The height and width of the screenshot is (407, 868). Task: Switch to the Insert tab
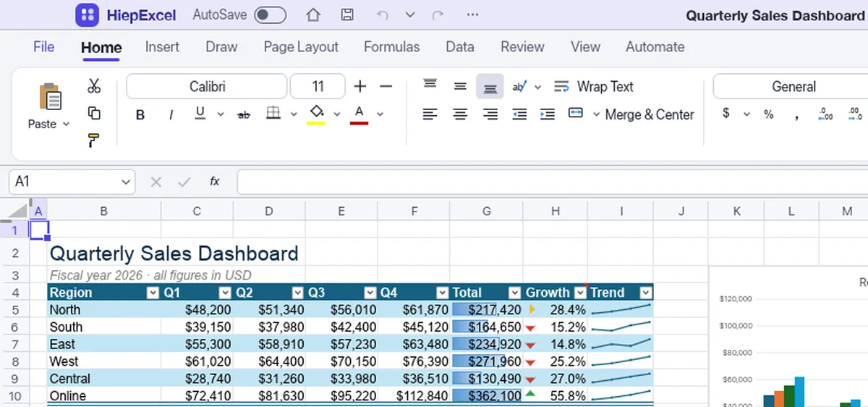(x=162, y=46)
